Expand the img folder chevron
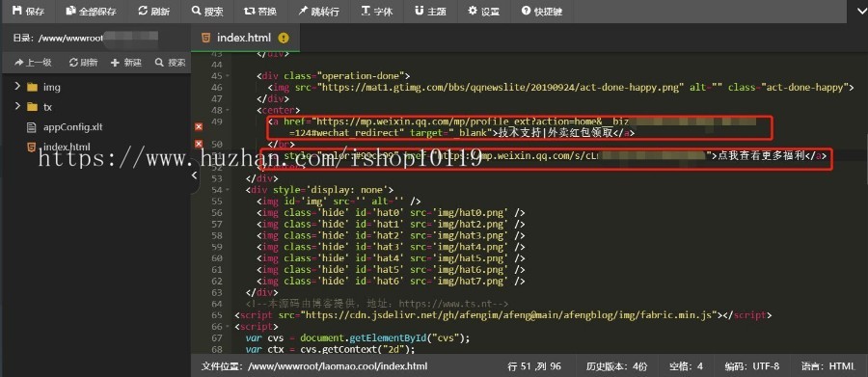868x377 pixels. click(17, 87)
